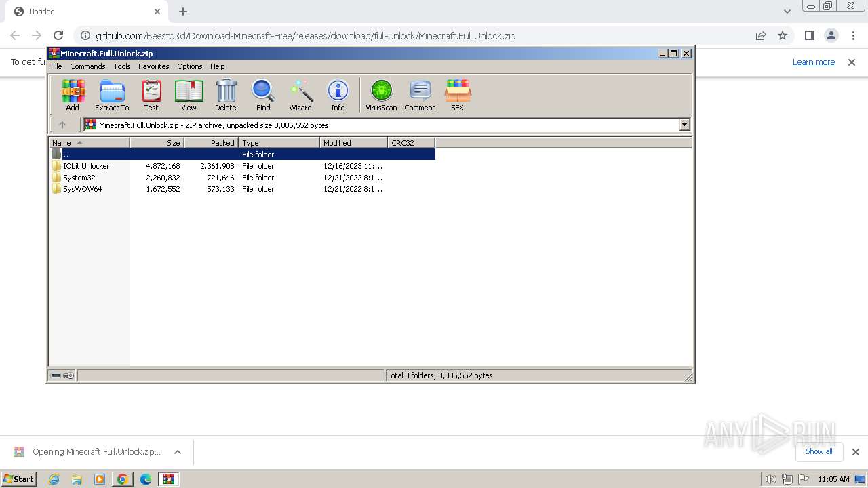Click the SysWOW64 modified date
Screen dimensions: 868x488
(x=353, y=189)
